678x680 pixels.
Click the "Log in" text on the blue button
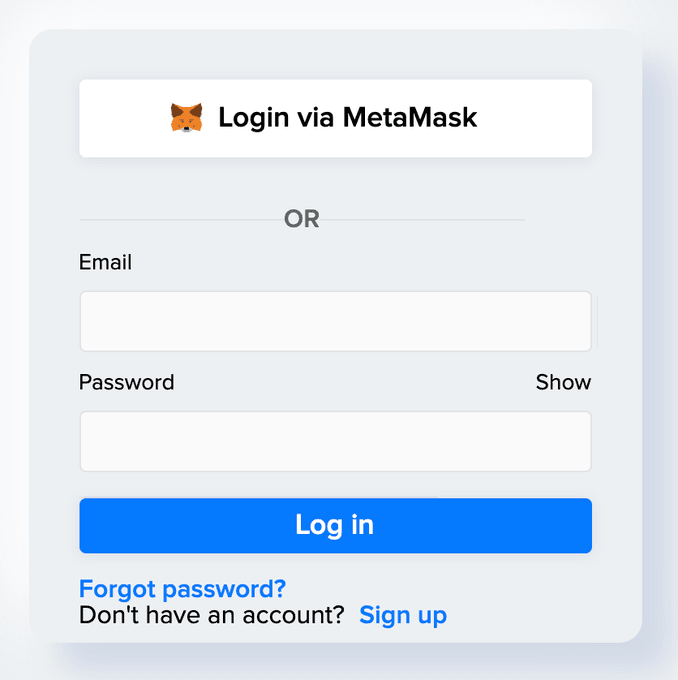coord(335,526)
